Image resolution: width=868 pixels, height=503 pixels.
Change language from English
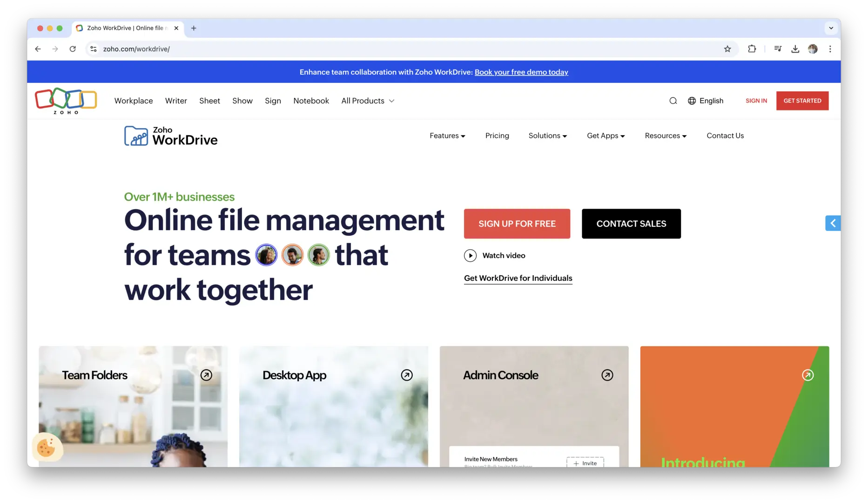point(711,101)
